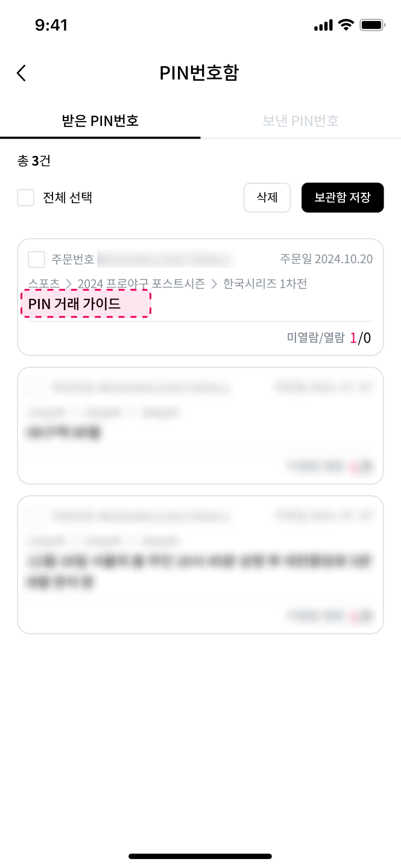The width and height of the screenshot is (401, 868).
Task: Switch to the 보낸 PIN번호 tab
Action: pyautogui.click(x=301, y=120)
